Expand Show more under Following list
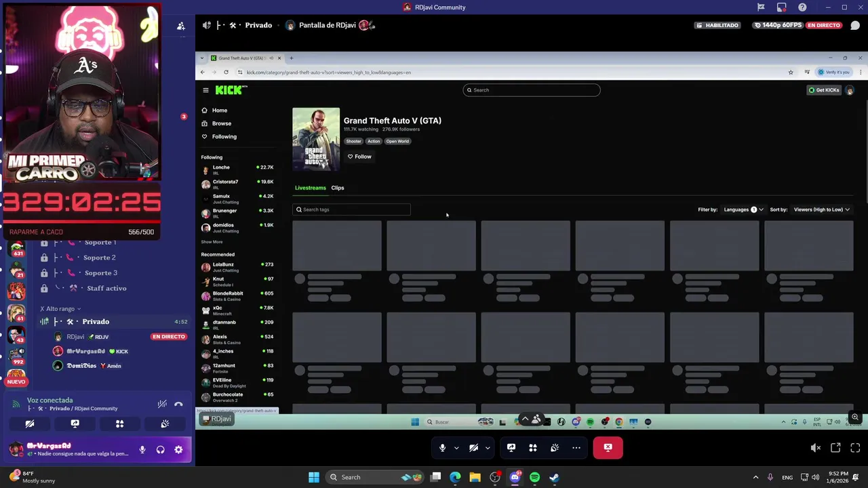The height and width of the screenshot is (488, 868). coord(212,242)
